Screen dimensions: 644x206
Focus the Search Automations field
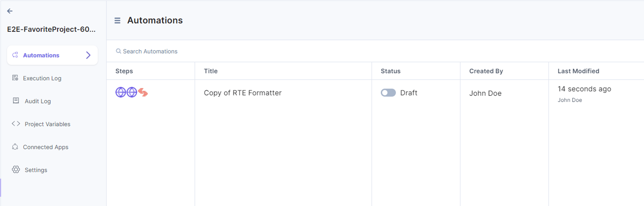click(375, 51)
